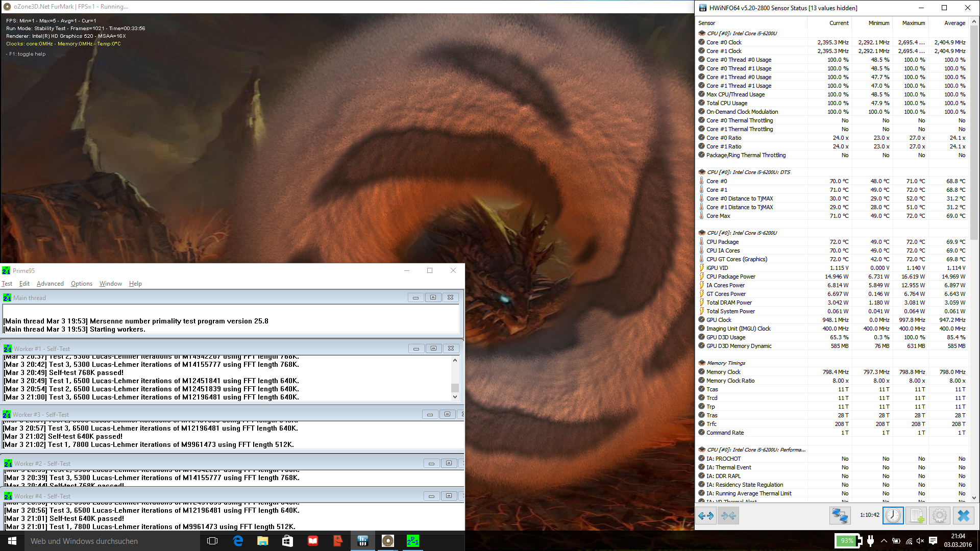The height and width of the screenshot is (551, 980).
Task: Open the Wi-Fi network tray icon
Action: (x=909, y=541)
